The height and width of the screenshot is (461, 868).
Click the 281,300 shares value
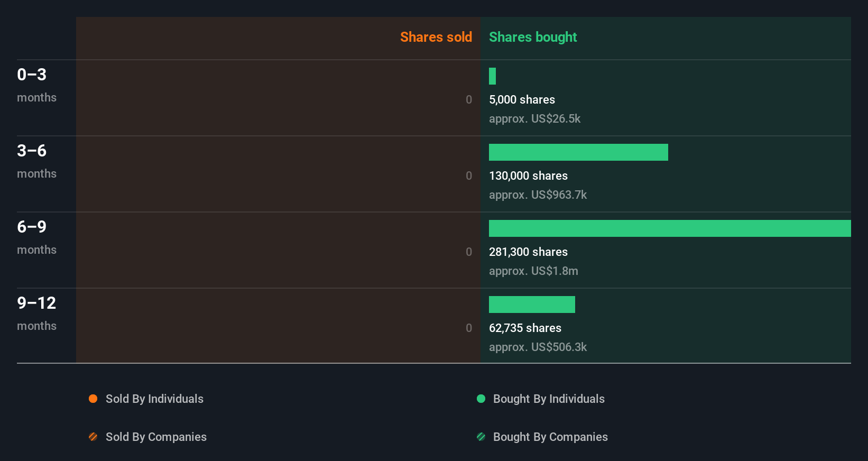coord(528,252)
